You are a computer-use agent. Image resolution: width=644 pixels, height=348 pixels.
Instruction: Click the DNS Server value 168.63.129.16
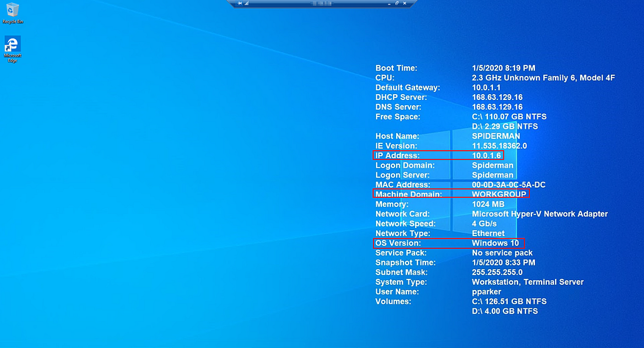point(498,107)
